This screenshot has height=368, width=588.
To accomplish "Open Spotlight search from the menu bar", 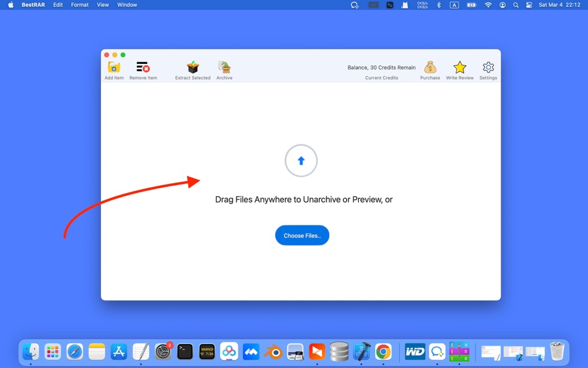I will (516, 5).
